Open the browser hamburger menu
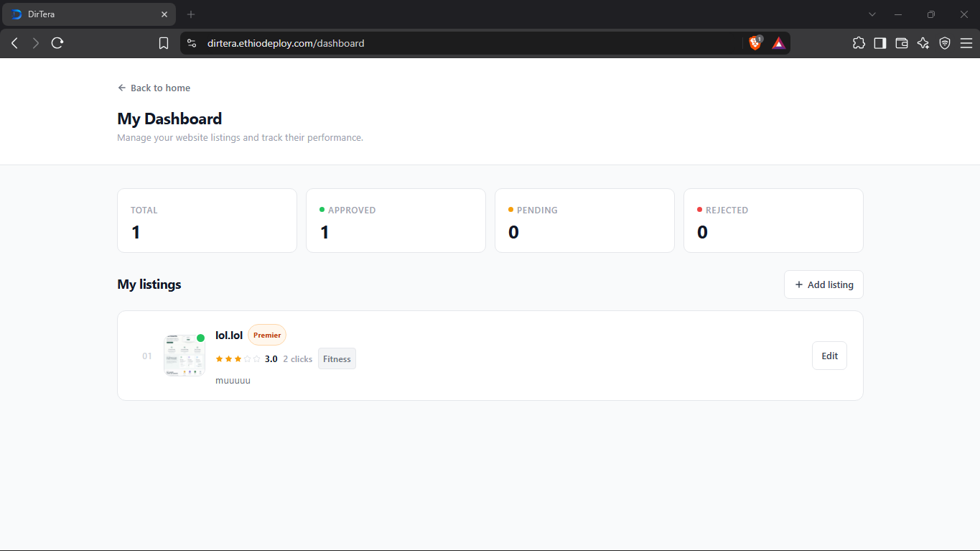The image size is (980, 551). coord(966,43)
